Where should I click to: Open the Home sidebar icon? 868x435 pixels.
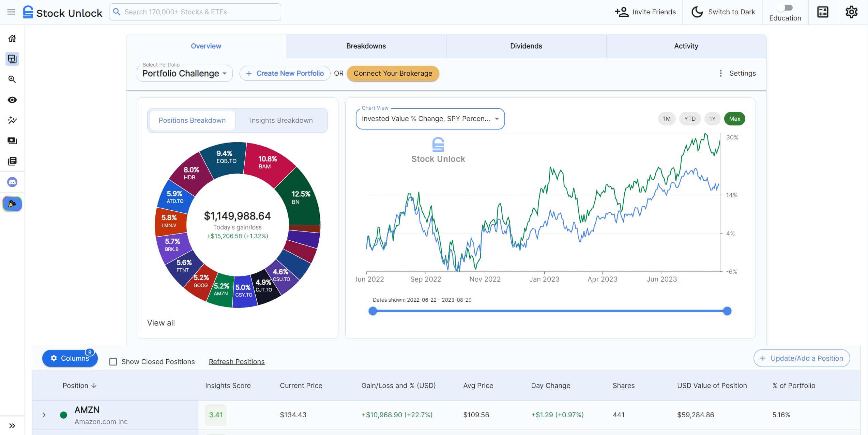coord(12,39)
